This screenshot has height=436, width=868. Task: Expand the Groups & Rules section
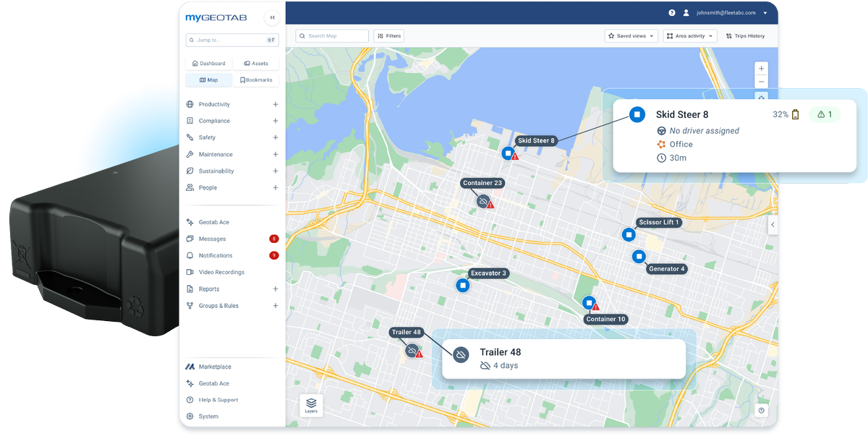coord(276,306)
